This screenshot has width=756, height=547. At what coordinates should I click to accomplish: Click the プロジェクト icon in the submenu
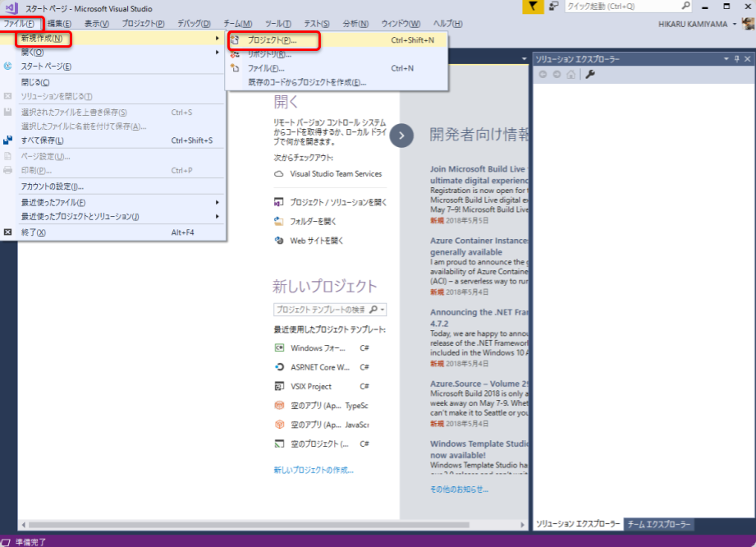pyautogui.click(x=235, y=40)
